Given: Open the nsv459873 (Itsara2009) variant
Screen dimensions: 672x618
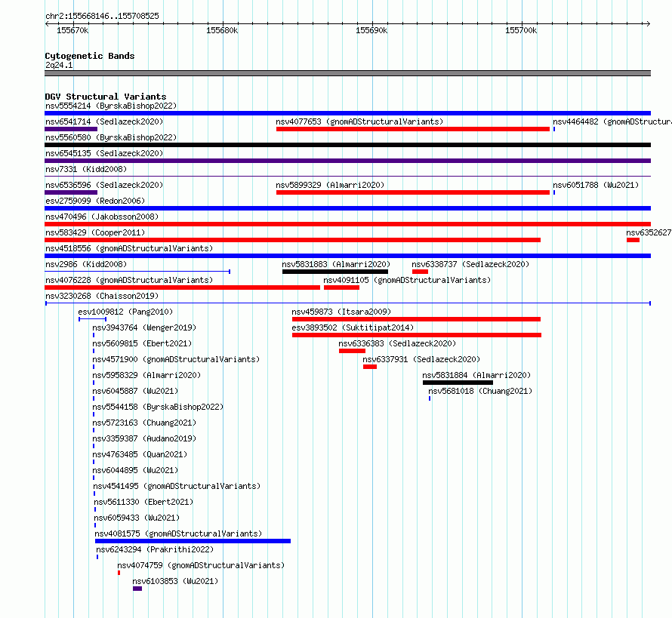Looking at the screenshot, I should [x=416, y=319].
